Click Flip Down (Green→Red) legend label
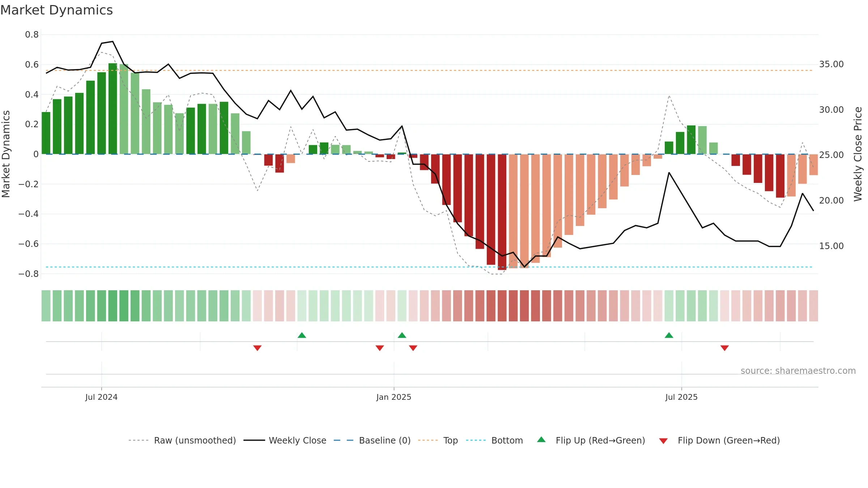This screenshot has width=868, height=488. pyautogui.click(x=729, y=440)
